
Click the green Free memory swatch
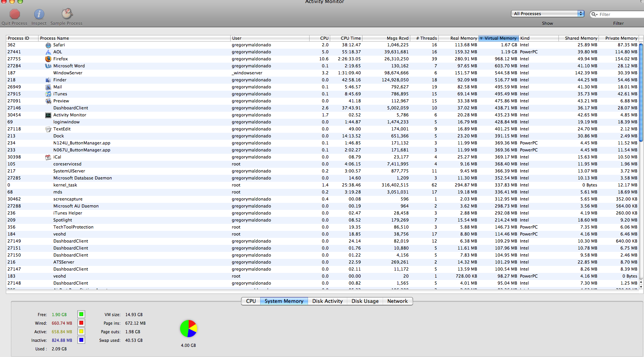tap(81, 314)
